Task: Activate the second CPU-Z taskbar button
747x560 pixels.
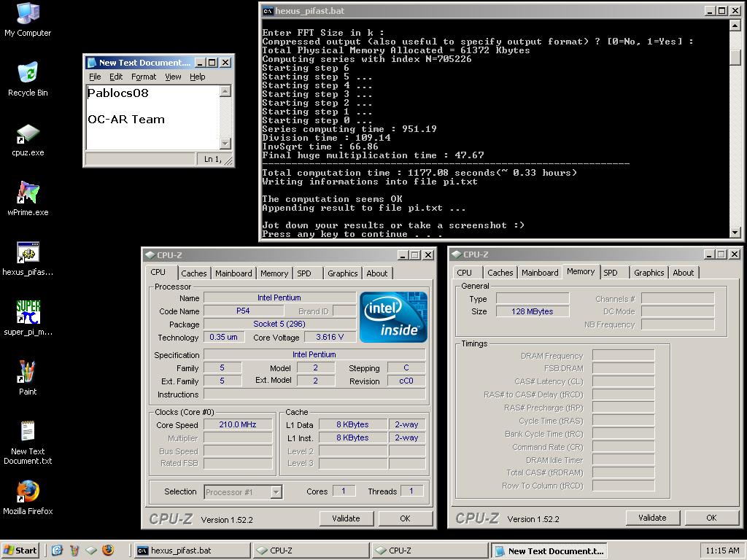Action: coord(430,551)
